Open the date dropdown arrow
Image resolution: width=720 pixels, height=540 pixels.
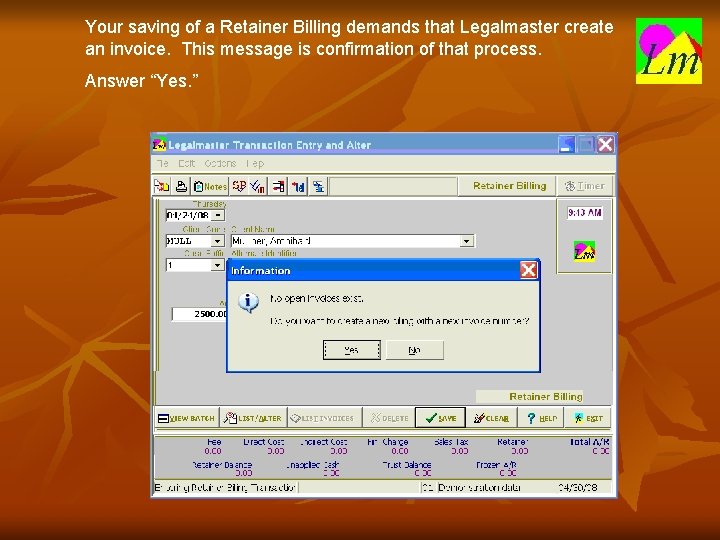click(x=219, y=215)
